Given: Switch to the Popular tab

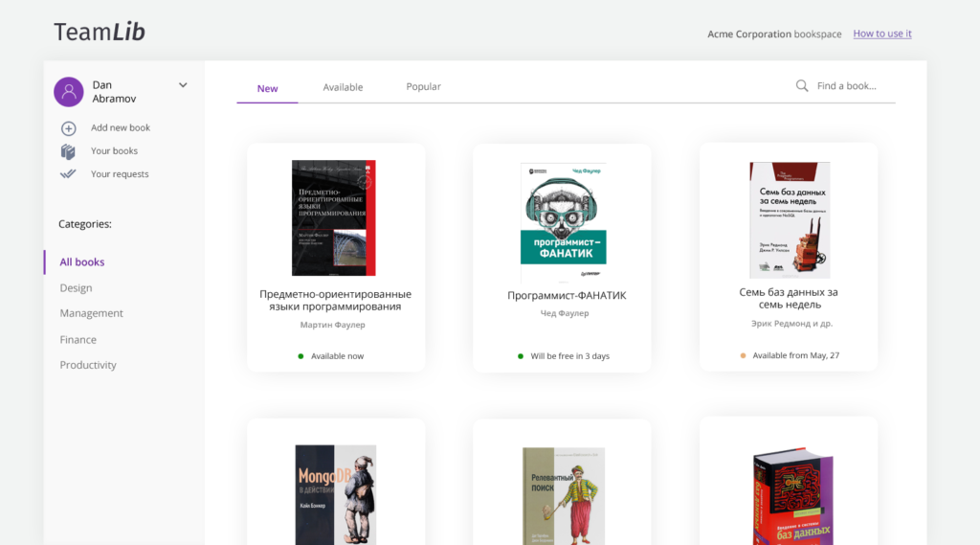Looking at the screenshot, I should [423, 86].
